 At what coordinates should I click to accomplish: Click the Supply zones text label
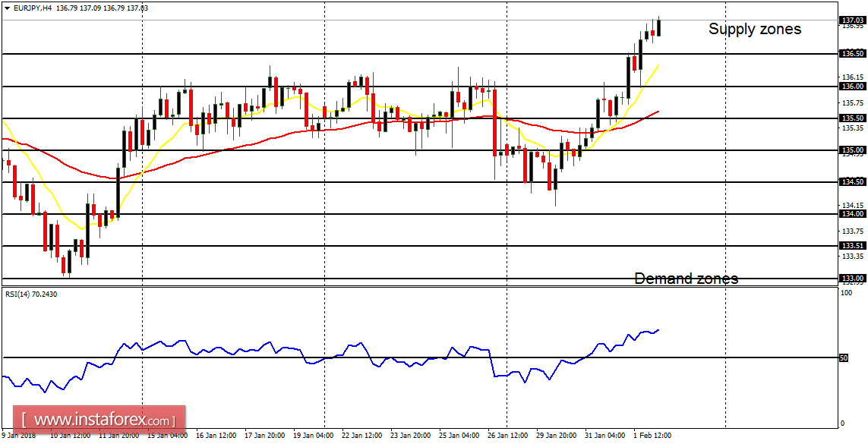coord(755,29)
